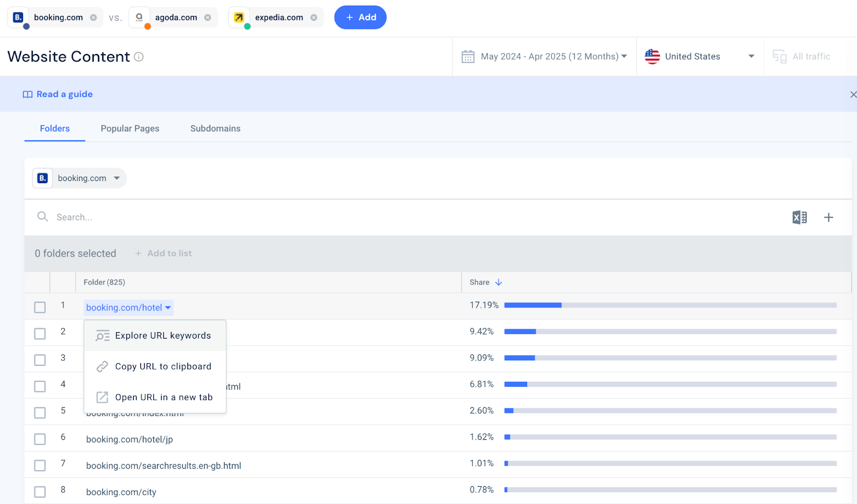This screenshot has height=504, width=857.
Task: Add another competitor with Add button
Action: click(360, 17)
